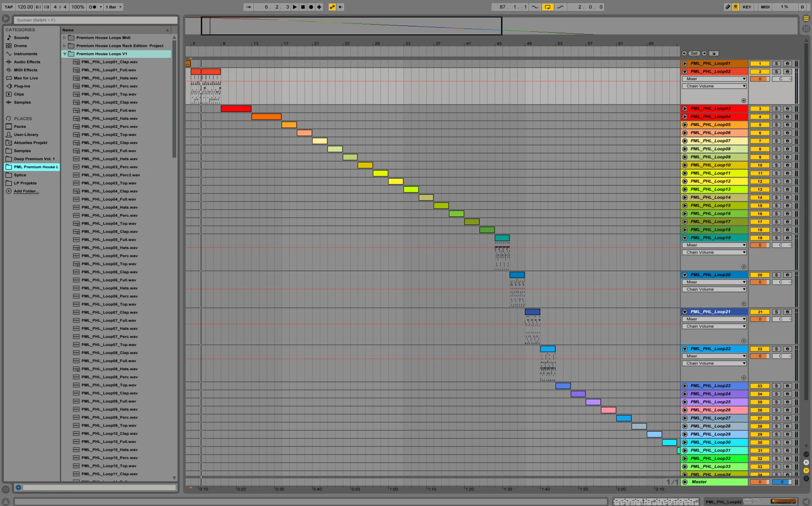
Task: Toggle the arrangement Loop switch
Action: 548,7
